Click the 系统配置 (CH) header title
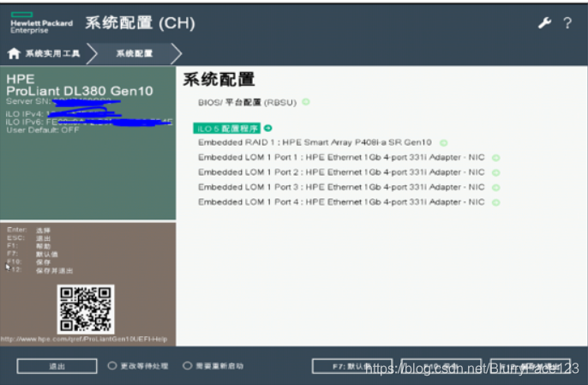Image resolution: width=588 pixels, height=385 pixels. click(140, 23)
